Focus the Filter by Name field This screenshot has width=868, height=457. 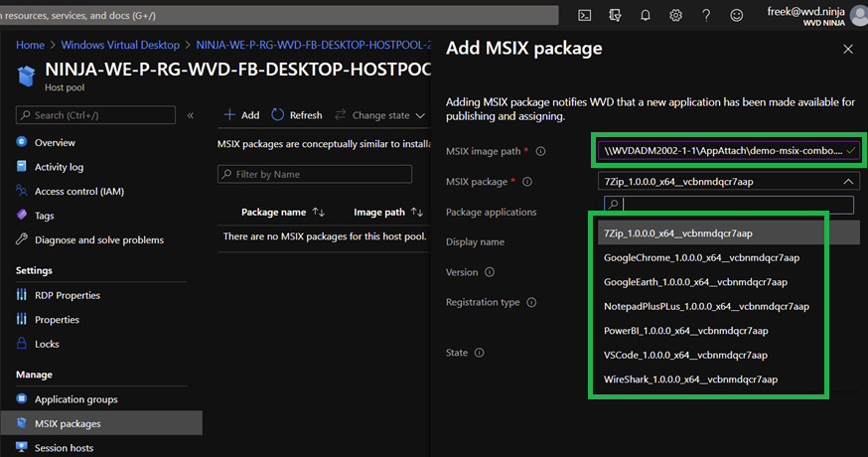[x=315, y=174]
